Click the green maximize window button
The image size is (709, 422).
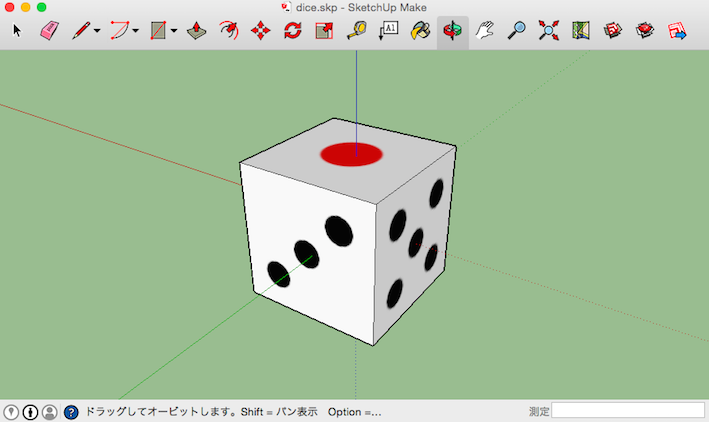coord(42,7)
